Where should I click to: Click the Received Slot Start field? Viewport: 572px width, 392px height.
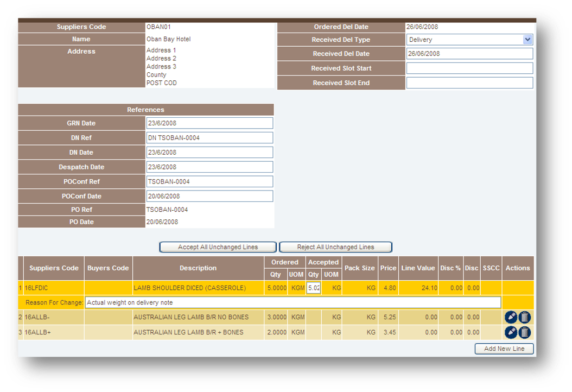[469, 68]
